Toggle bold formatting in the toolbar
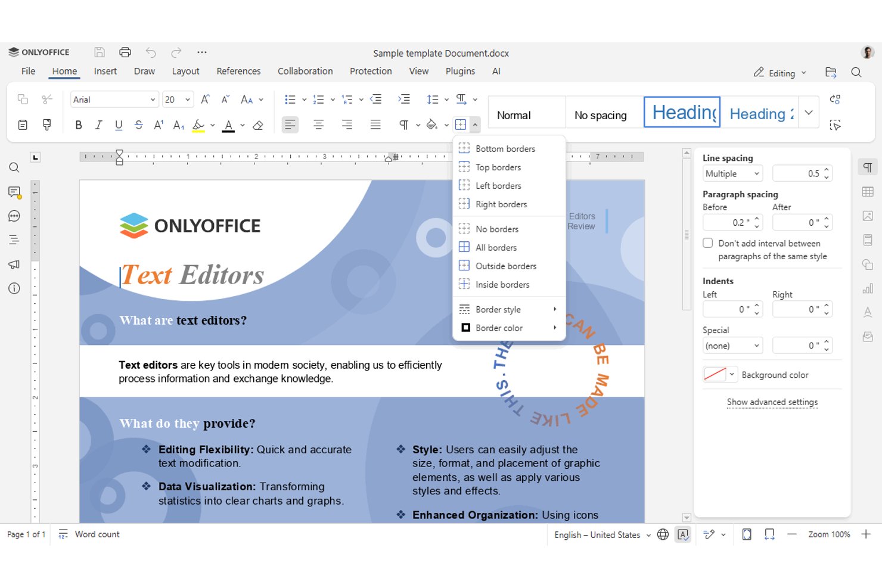882x588 pixels. click(78, 125)
